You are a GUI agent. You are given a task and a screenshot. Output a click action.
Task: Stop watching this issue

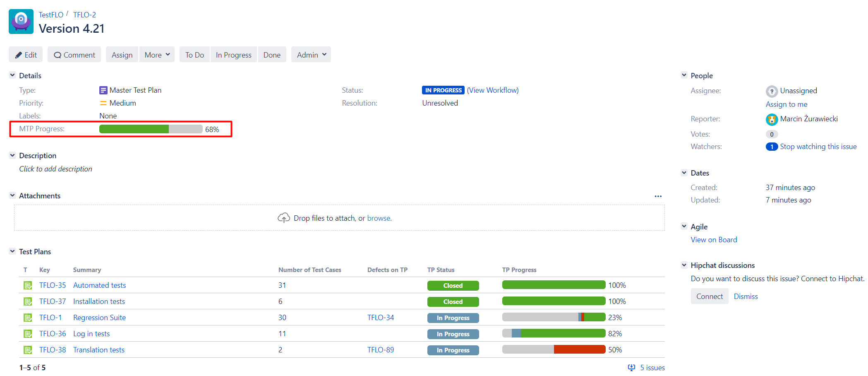click(x=818, y=146)
